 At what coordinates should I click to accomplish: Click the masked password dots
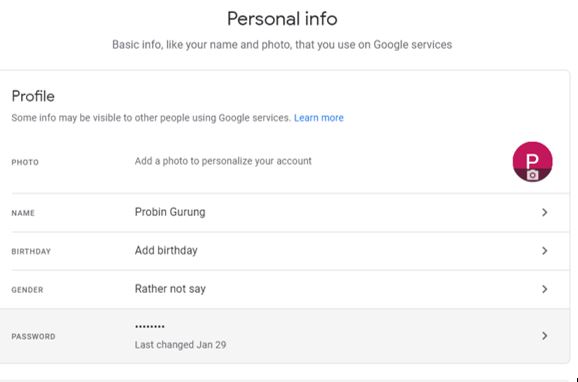(x=150, y=326)
